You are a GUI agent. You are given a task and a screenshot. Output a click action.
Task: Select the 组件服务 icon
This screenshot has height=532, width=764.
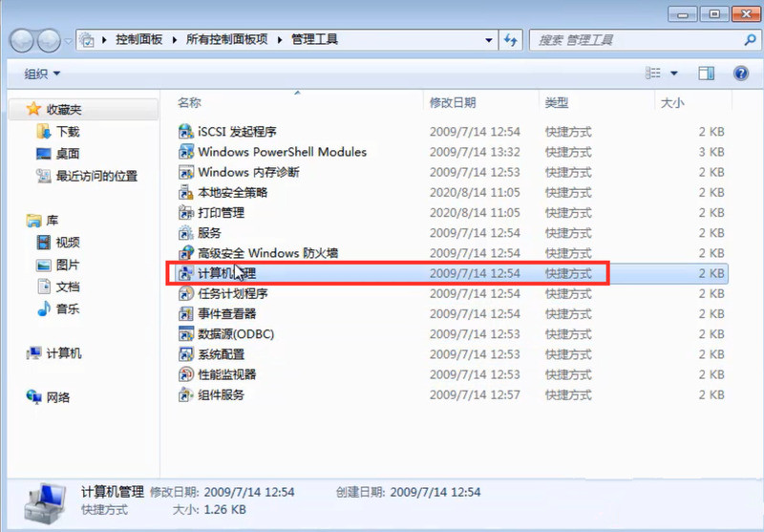(186, 394)
